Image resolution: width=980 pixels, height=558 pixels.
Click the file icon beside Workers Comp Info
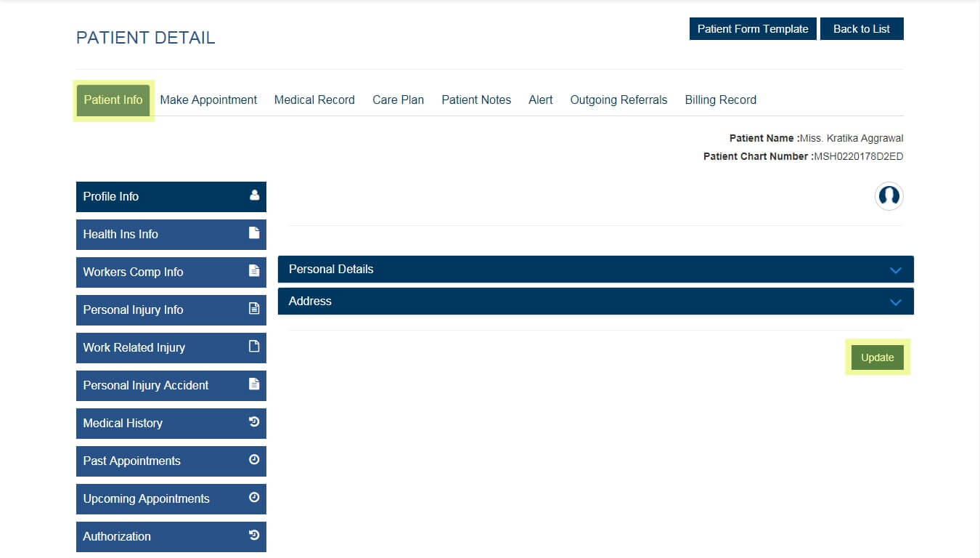tap(254, 271)
